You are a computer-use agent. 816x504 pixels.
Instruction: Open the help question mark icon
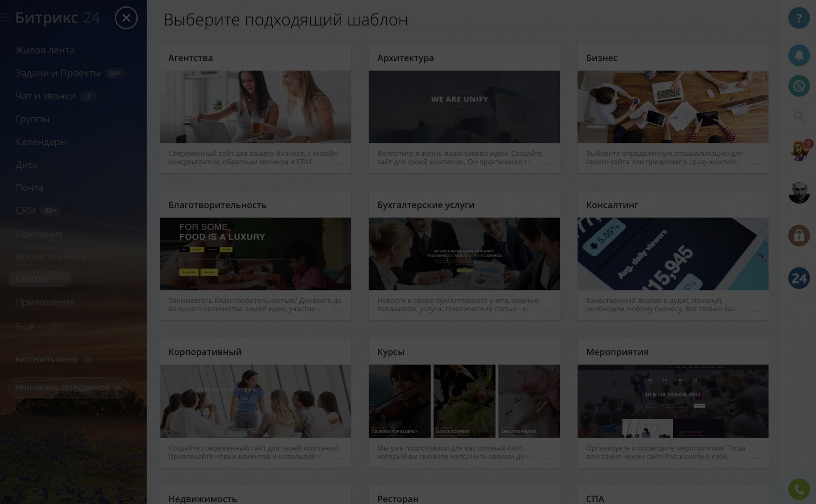click(799, 18)
